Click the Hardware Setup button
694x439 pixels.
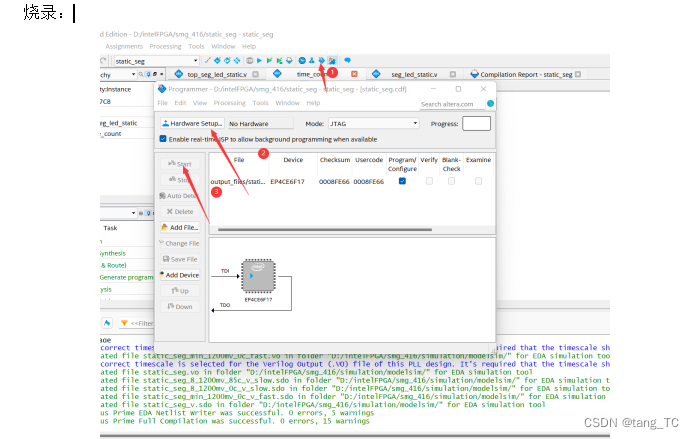pos(192,123)
